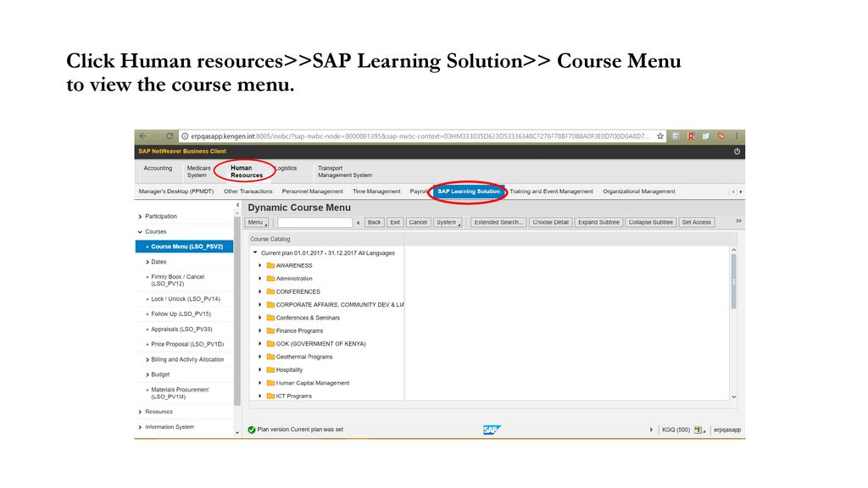The image size is (868, 488).
Task: Expand the Finance Programs folder arrow
Action: tap(259, 331)
